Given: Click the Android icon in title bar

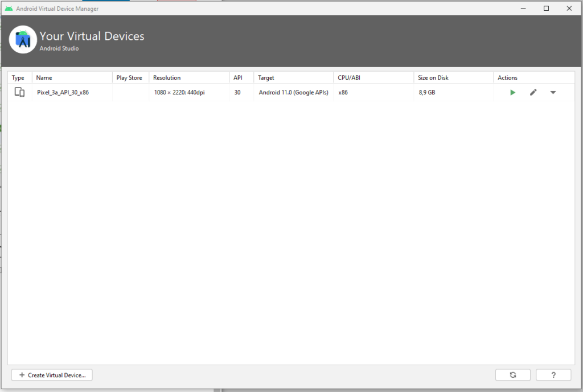Looking at the screenshot, I should coord(9,8).
